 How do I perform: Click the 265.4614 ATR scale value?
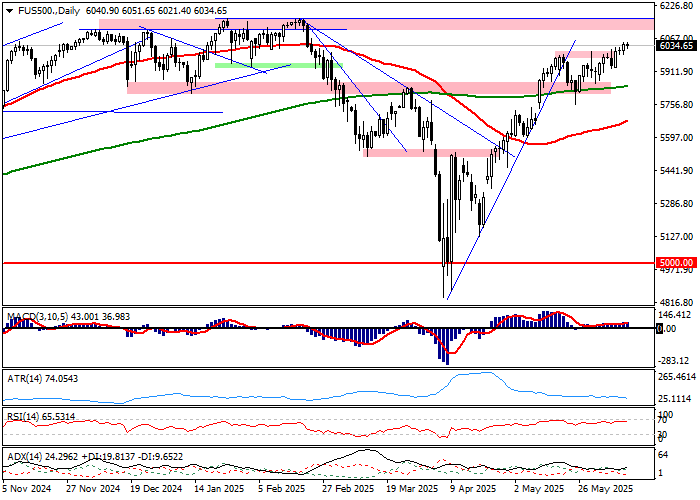point(677,377)
